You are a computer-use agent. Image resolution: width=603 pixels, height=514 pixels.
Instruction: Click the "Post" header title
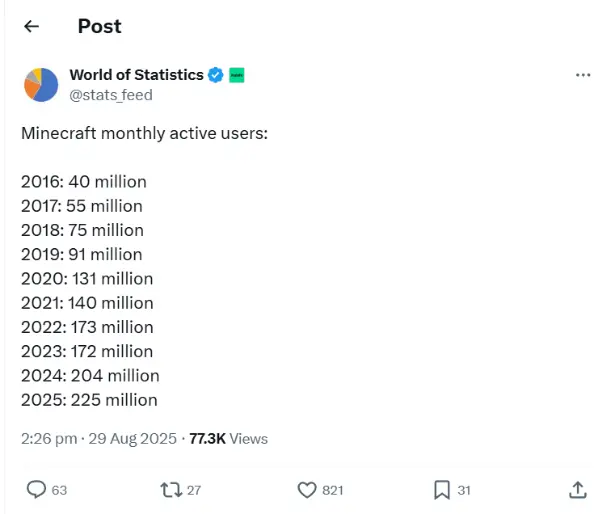pos(99,27)
